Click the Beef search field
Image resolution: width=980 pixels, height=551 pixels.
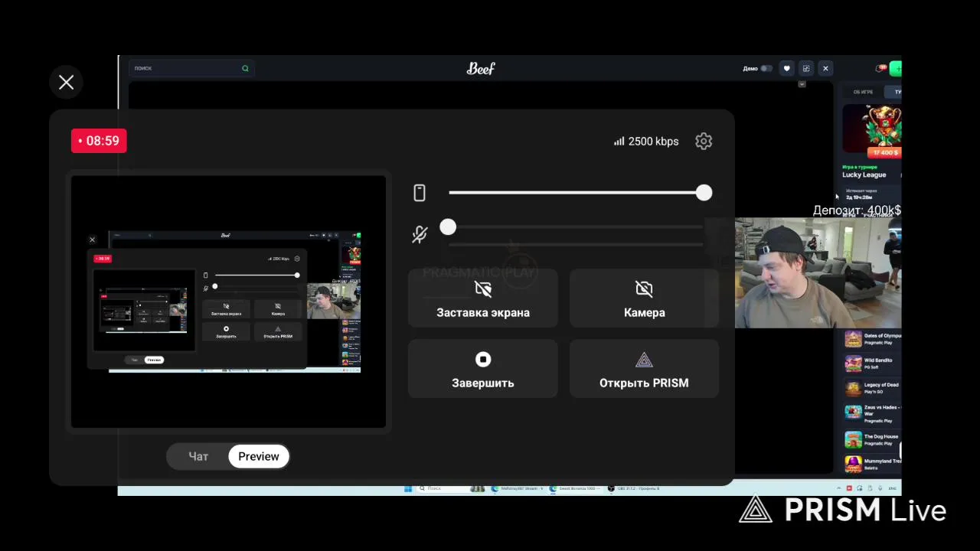click(x=191, y=68)
